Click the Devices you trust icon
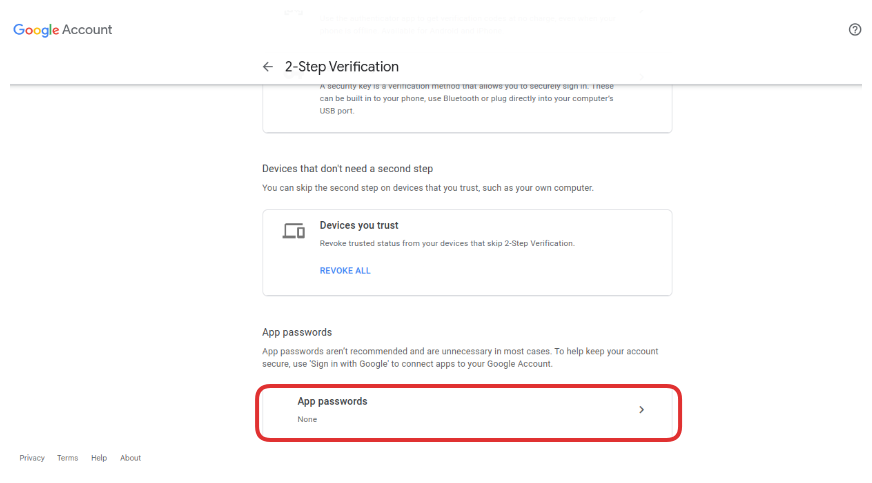 [293, 231]
